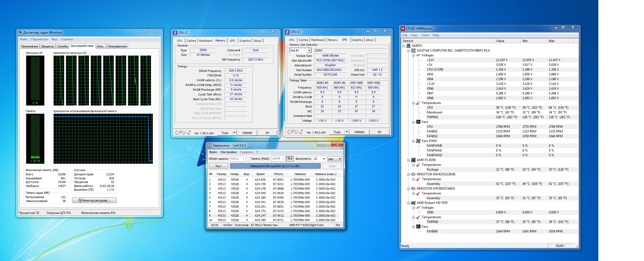Screen dimensions: 644x261
Task: Click the ASUSTeK SABERTOOTH motherboard icon
Action: [x=413, y=51]
